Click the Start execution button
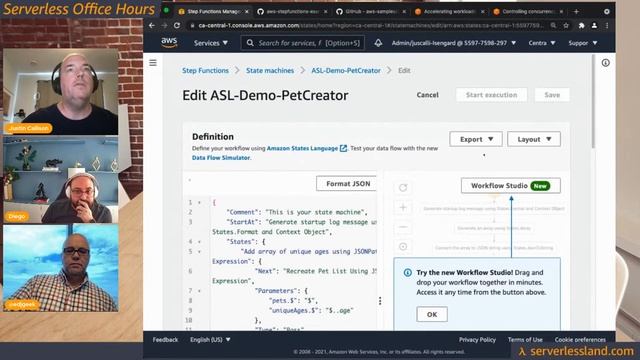640x360 pixels. pos(491,95)
